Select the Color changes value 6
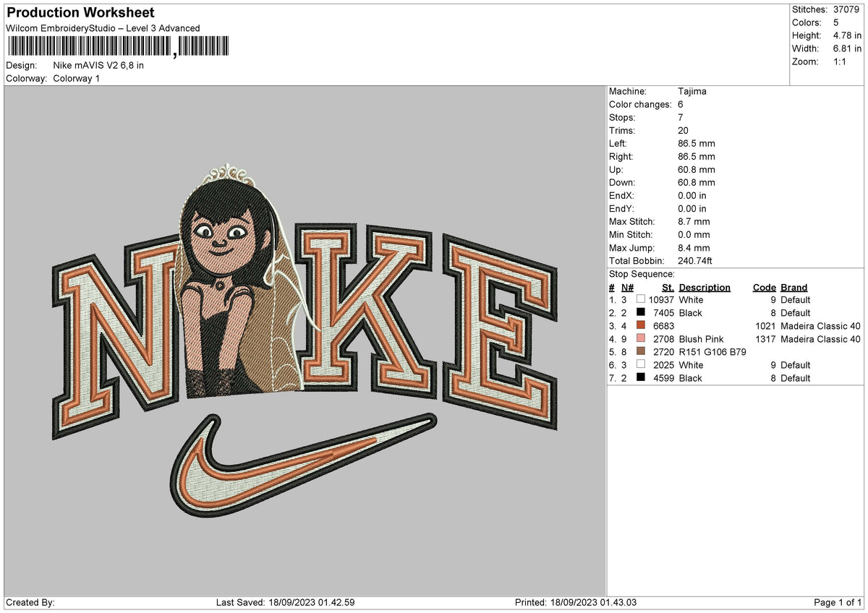Screen dimensions: 868x613 [681, 104]
